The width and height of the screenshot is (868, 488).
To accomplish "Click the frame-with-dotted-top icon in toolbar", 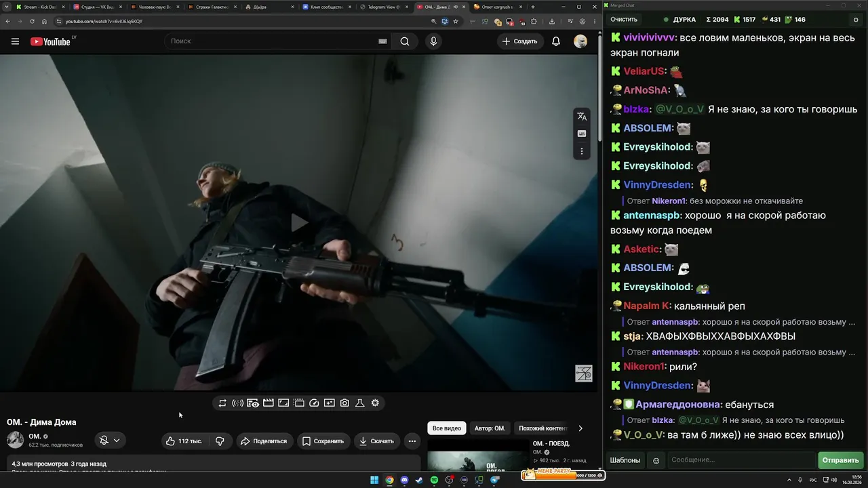I will pyautogui.click(x=299, y=403).
